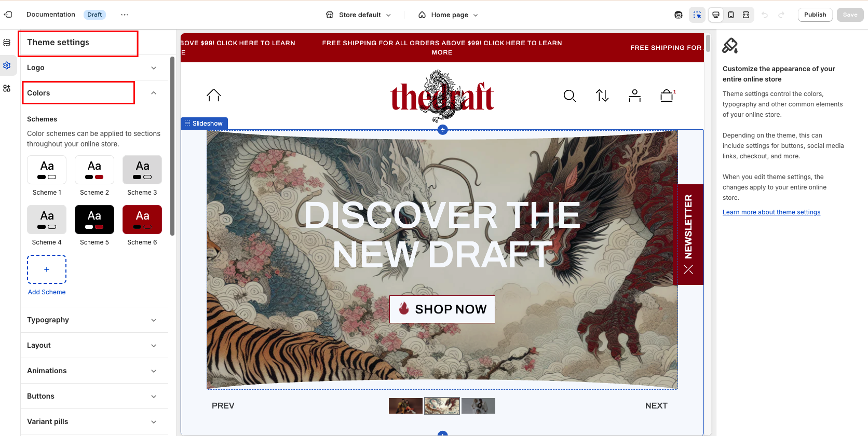Click the account person icon in header

tap(634, 96)
